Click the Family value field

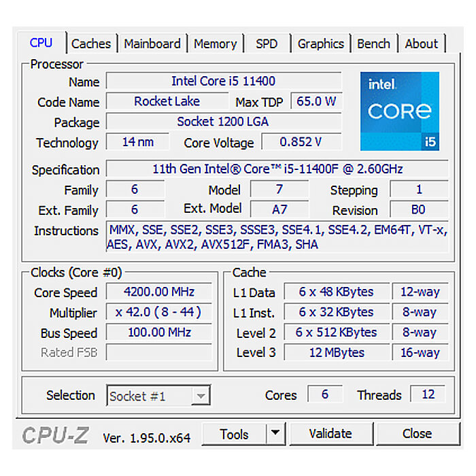coord(135,190)
